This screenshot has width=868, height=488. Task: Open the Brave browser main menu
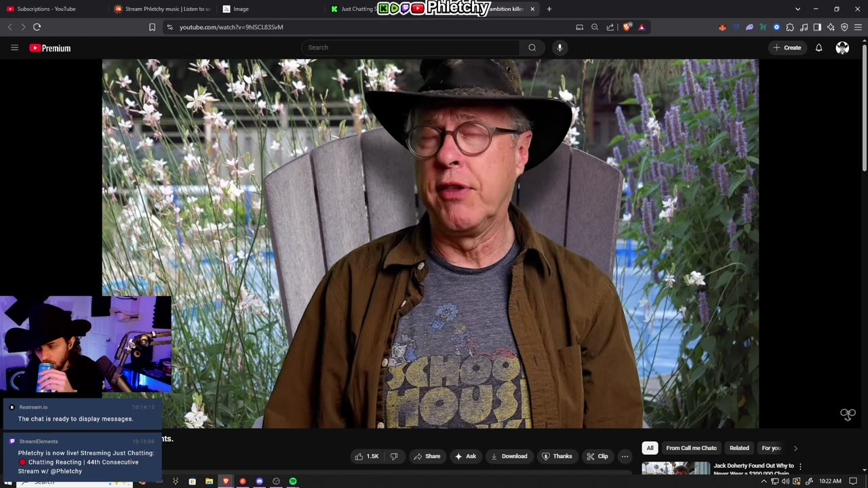(859, 27)
